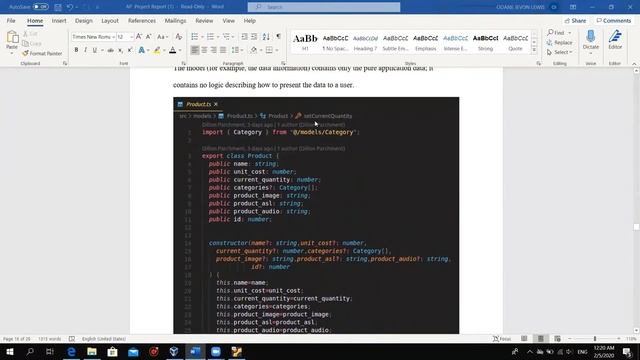Open proofing check in status bar
640x360 pixels.
(x=72, y=339)
